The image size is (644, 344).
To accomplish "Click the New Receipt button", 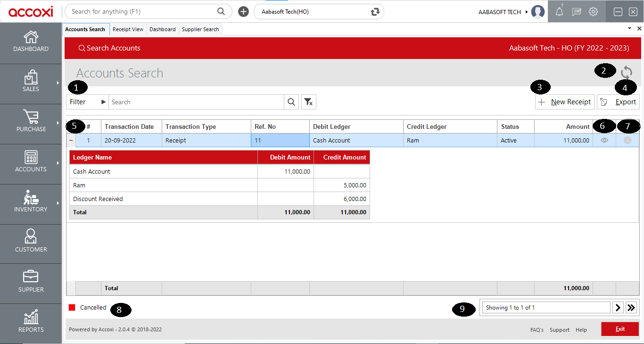I will (565, 102).
